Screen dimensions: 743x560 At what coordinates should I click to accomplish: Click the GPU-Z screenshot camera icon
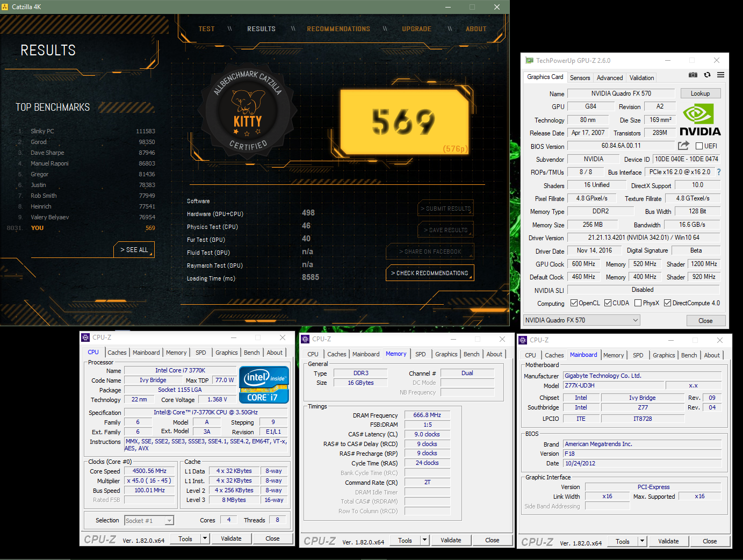693,75
